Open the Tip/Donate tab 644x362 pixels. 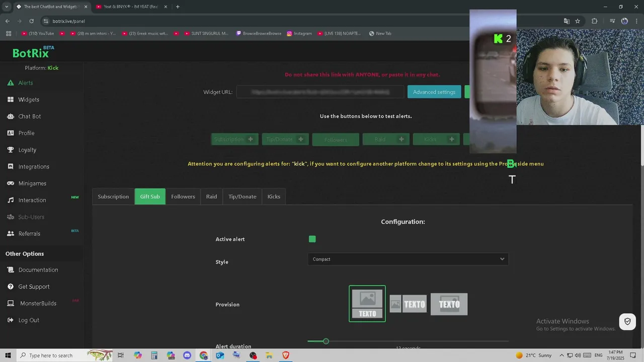[x=243, y=197]
